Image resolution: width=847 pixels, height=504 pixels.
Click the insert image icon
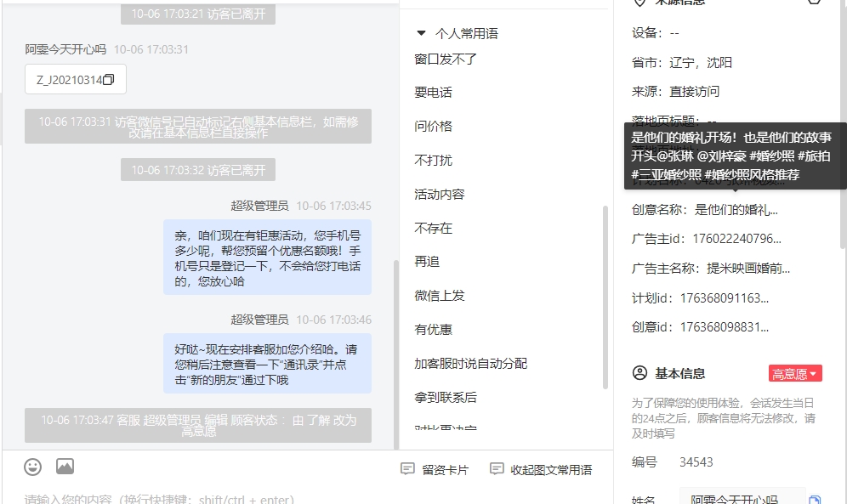click(65, 467)
